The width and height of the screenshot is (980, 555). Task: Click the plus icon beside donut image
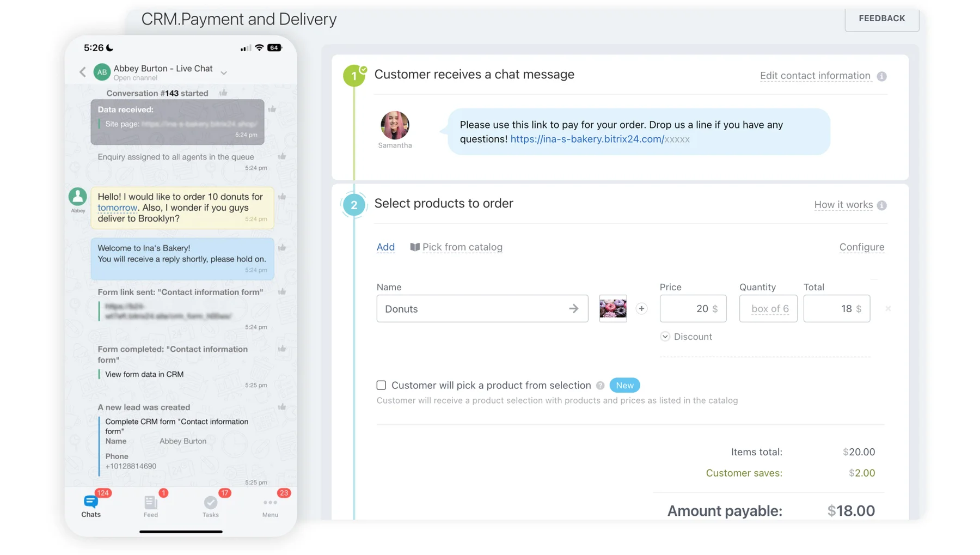click(x=641, y=309)
